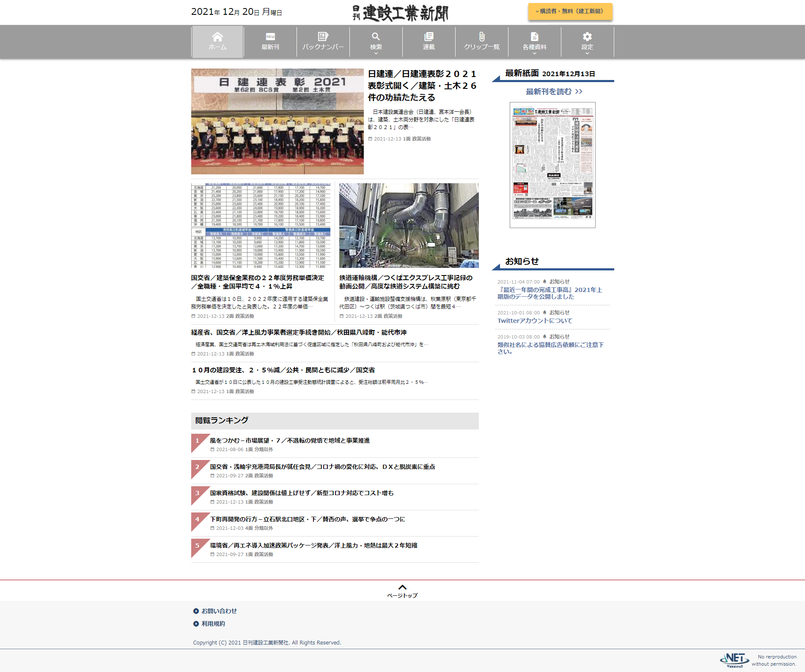This screenshot has width=805, height=672.
Task: Expand the 検索 menu chevron
Action: 376,53
